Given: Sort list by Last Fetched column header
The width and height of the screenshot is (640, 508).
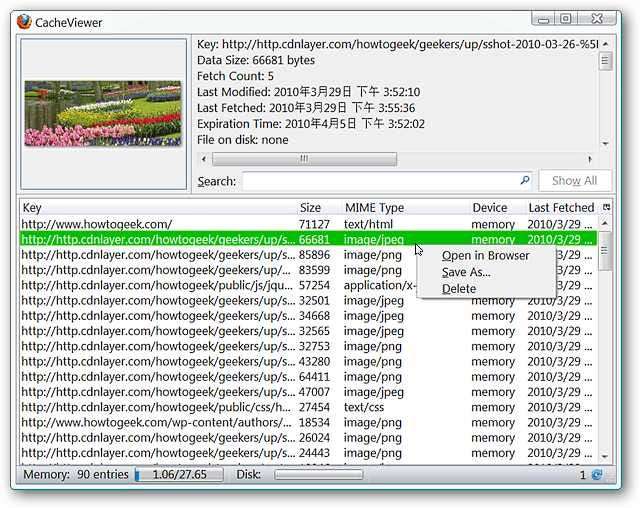Looking at the screenshot, I should coord(561,208).
